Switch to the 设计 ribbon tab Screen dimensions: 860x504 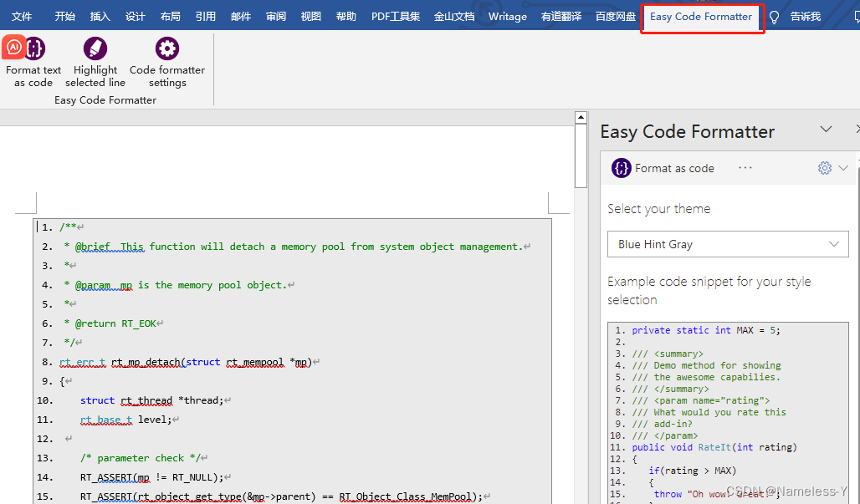(135, 17)
